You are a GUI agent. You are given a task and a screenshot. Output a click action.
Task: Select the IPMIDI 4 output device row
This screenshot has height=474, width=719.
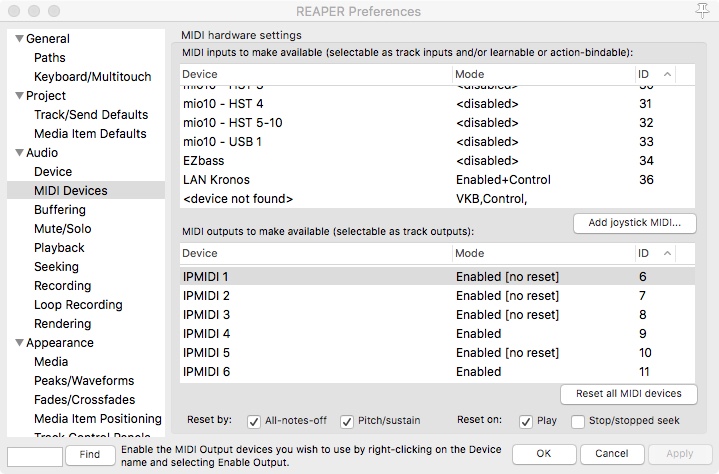tap(400, 334)
